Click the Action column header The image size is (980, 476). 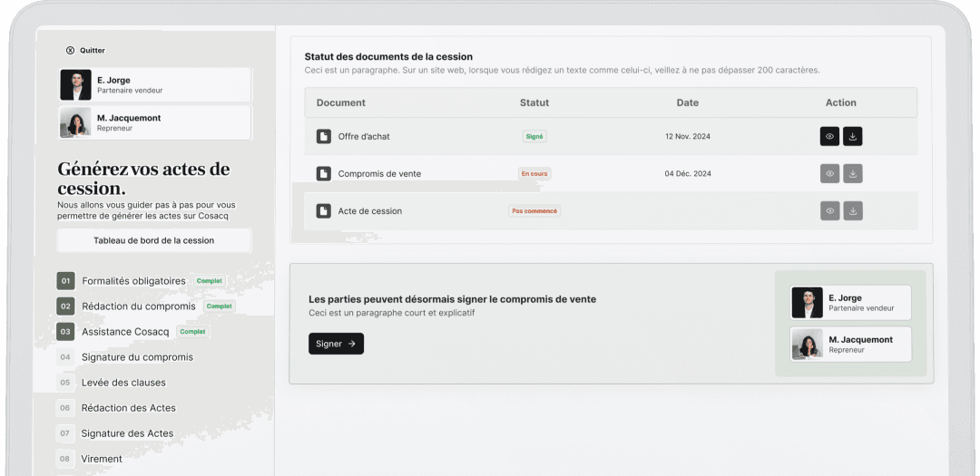click(840, 102)
